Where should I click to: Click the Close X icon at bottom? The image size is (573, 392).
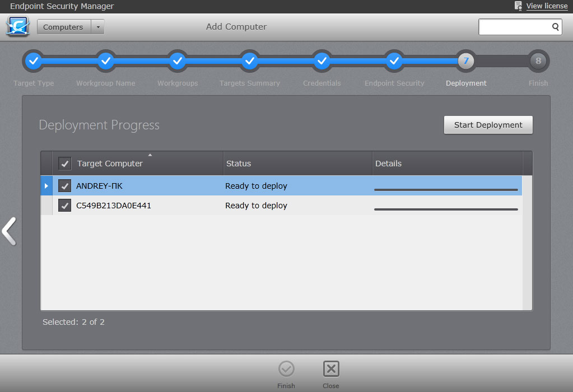331,369
